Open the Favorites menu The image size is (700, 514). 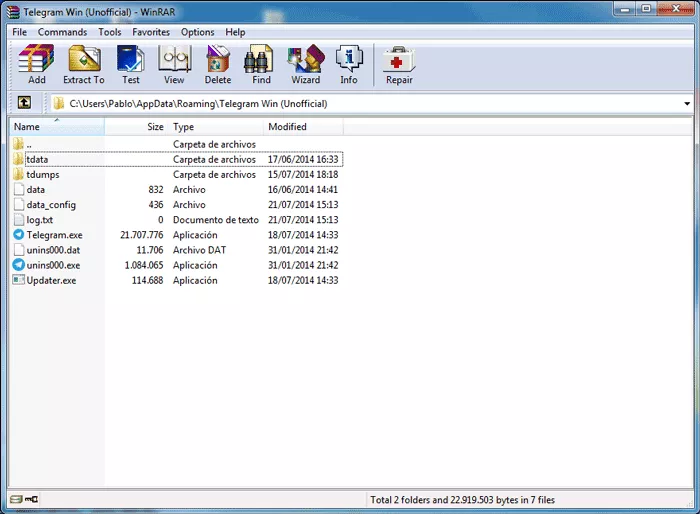pos(151,32)
